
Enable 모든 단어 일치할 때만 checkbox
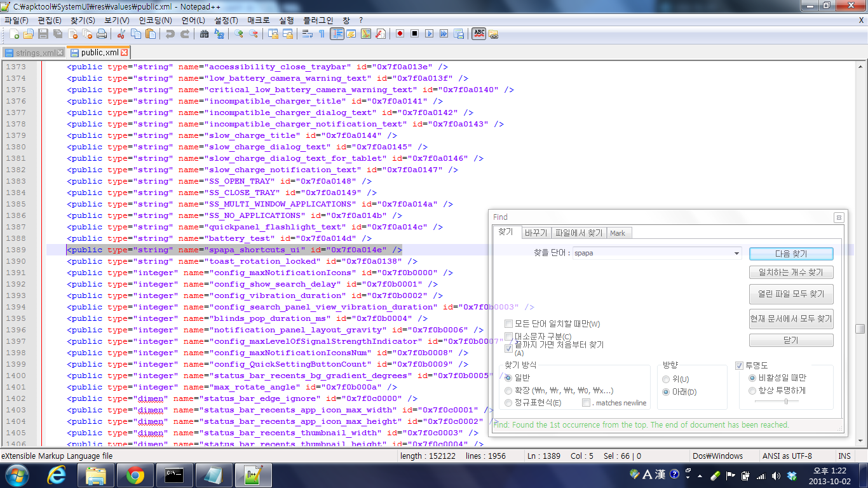coord(508,324)
